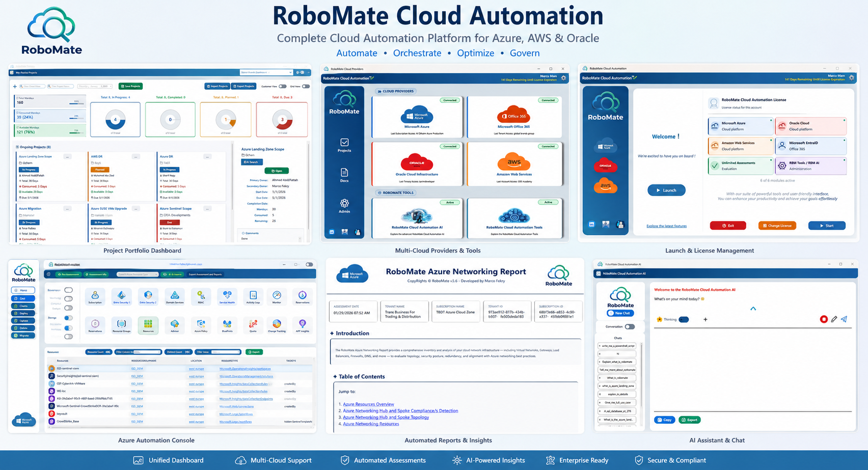Select the Migrate item in left menu
Image resolution: width=868 pixels, height=470 pixels.
pyautogui.click(x=23, y=336)
